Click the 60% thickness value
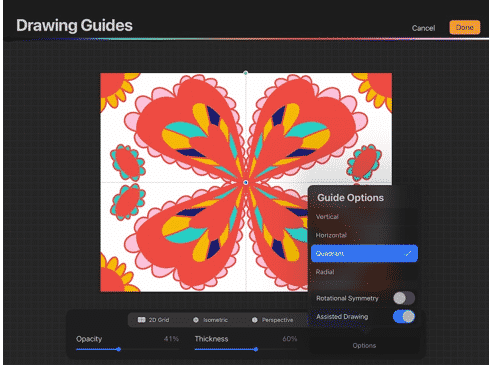497x365 pixels. tap(290, 339)
